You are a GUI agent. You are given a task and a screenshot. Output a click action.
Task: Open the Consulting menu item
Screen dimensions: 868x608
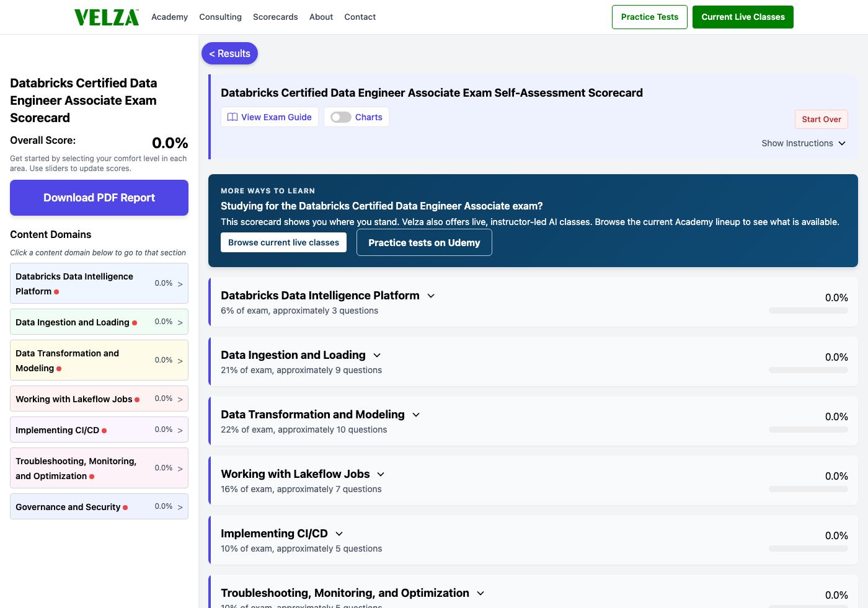click(x=220, y=17)
